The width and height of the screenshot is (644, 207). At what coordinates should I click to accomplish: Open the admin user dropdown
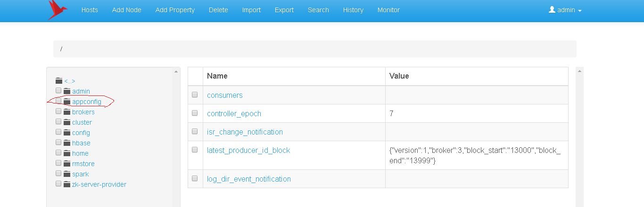(565, 10)
